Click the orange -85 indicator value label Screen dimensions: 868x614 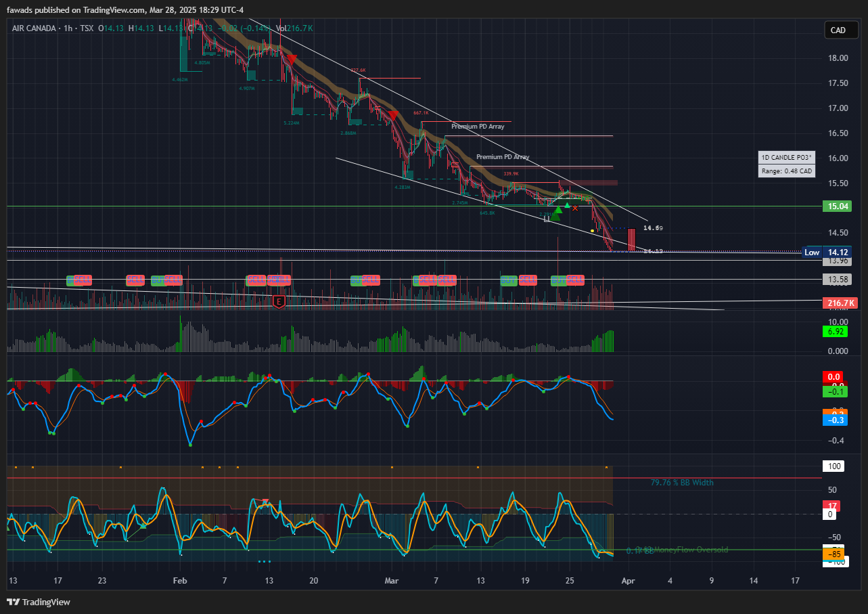coord(834,554)
